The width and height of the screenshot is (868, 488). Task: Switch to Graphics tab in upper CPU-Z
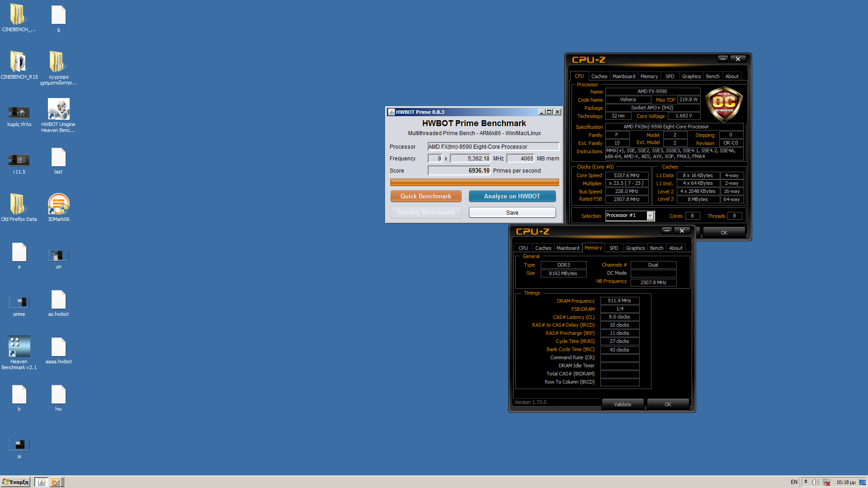pyautogui.click(x=691, y=76)
